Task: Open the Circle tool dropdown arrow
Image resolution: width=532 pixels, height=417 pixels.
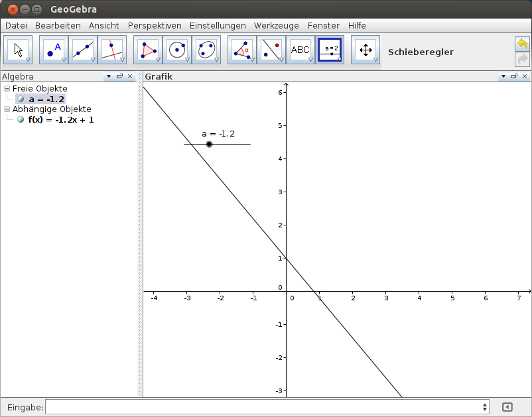Action: [x=188, y=59]
